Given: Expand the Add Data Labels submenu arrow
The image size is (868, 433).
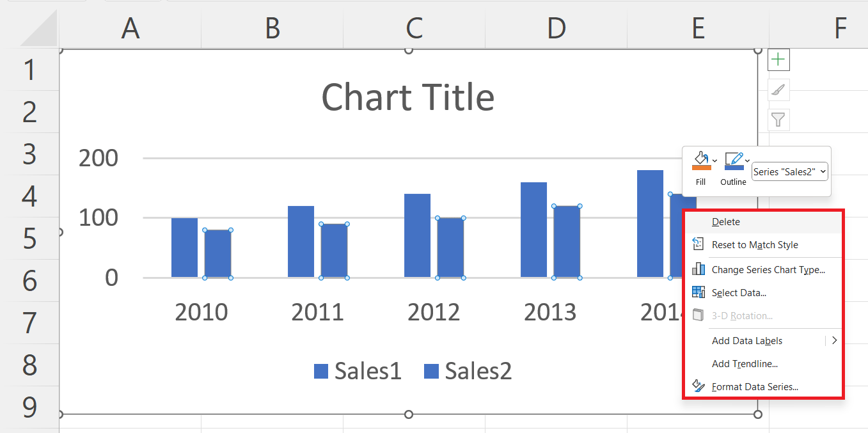Looking at the screenshot, I should [x=834, y=340].
